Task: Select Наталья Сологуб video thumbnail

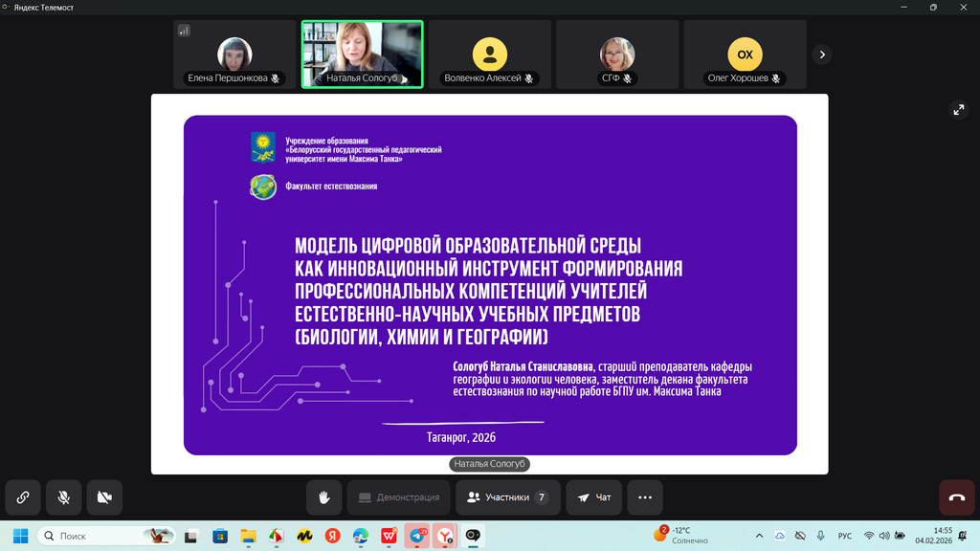Action: (362, 55)
